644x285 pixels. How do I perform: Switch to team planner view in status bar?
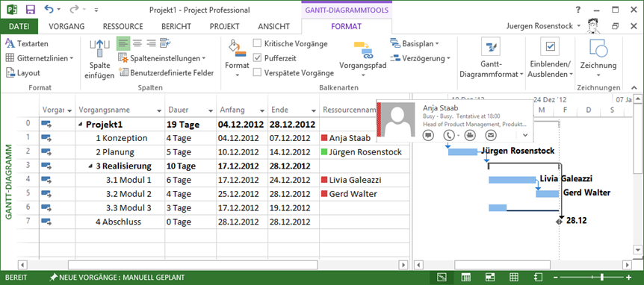coord(490,278)
